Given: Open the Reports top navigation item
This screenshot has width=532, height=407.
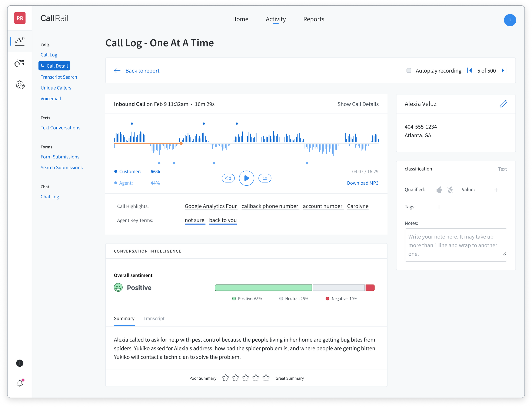Looking at the screenshot, I should pyautogui.click(x=313, y=19).
